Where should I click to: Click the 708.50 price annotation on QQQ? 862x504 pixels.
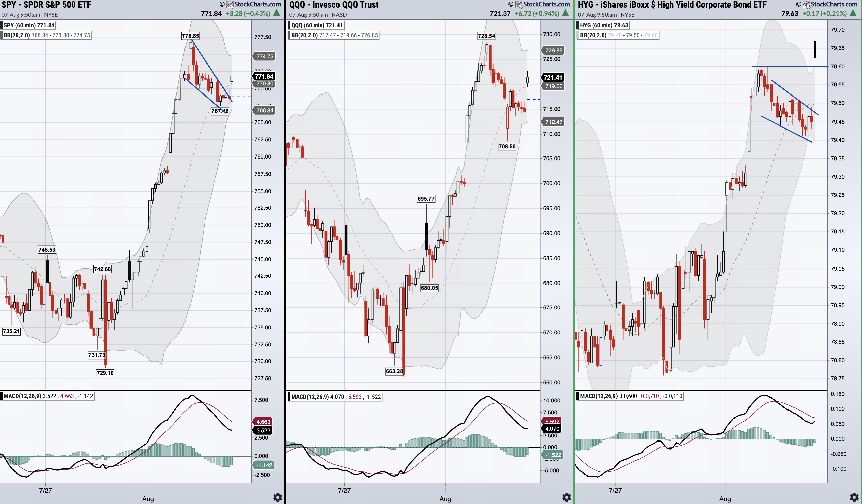pos(507,146)
